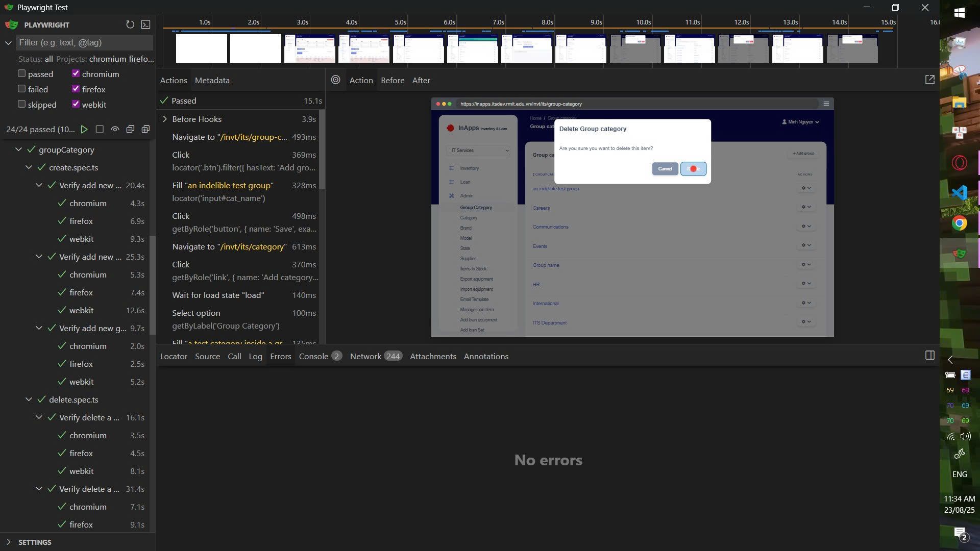Run all tests with play icon
The height and width of the screenshot is (551, 980).
pyautogui.click(x=84, y=130)
